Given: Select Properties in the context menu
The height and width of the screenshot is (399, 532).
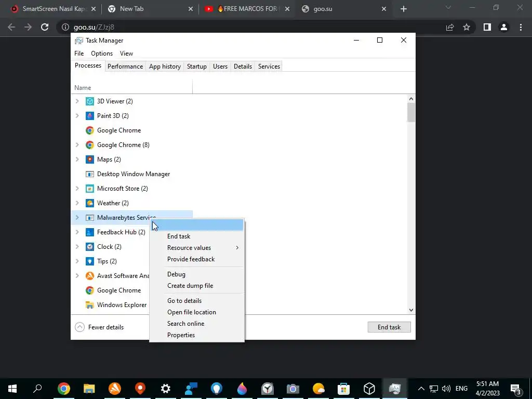Looking at the screenshot, I should pos(197,335).
